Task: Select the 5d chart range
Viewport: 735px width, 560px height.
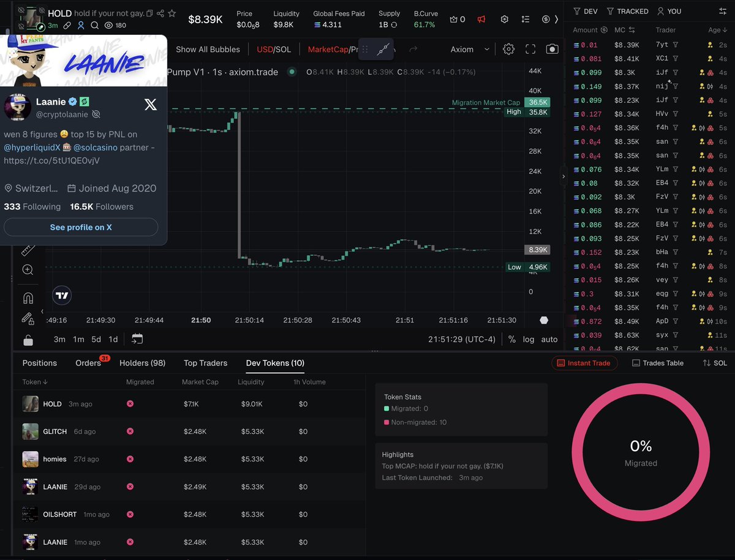Action: pos(96,339)
